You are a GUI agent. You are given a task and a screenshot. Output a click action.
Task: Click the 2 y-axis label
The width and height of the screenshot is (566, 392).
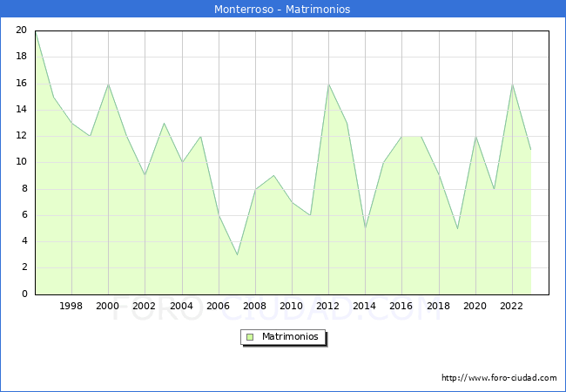pyautogui.click(x=24, y=267)
